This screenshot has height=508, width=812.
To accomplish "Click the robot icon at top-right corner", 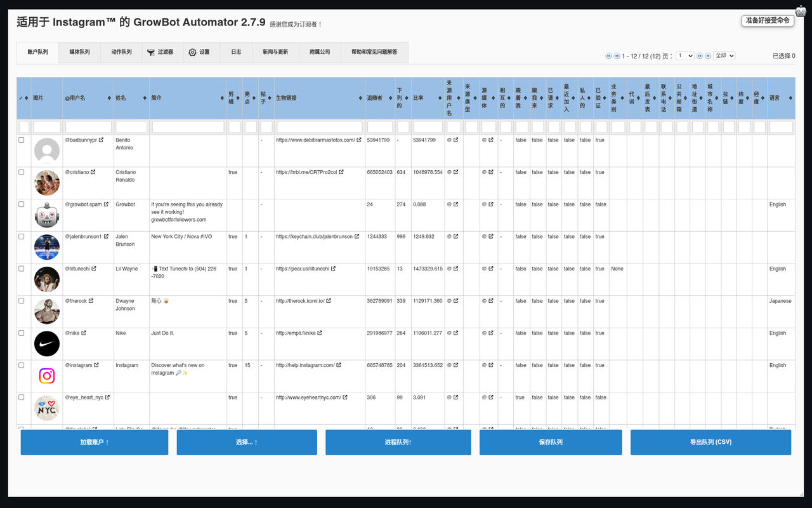I will click(801, 11).
